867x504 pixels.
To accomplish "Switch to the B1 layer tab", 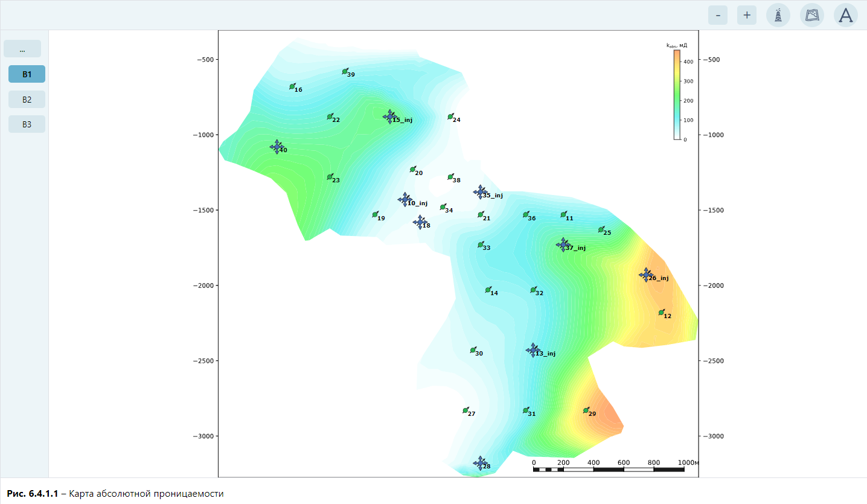I will pyautogui.click(x=27, y=74).
